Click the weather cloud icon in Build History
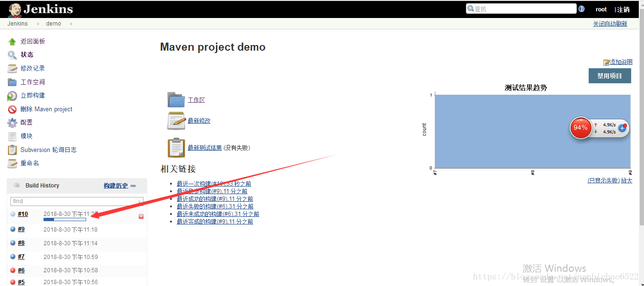This screenshot has height=286, width=644. click(17, 185)
